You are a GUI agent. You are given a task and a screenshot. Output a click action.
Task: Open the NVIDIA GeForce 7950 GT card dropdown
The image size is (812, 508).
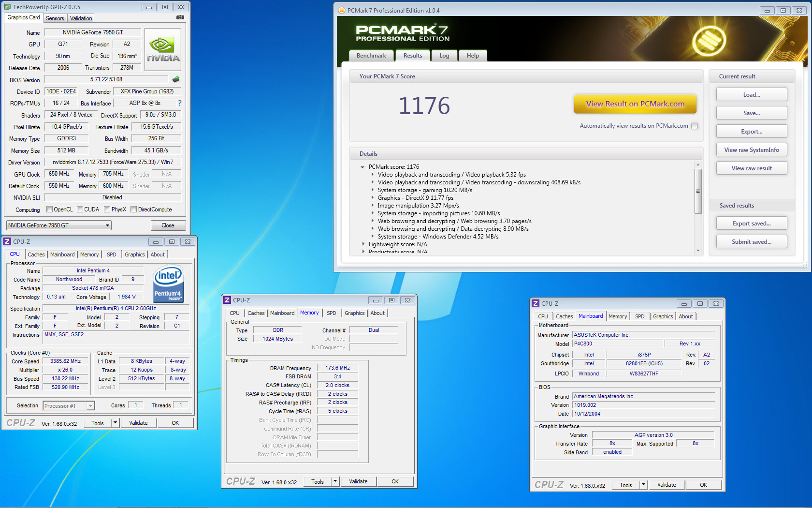pyautogui.click(x=59, y=225)
